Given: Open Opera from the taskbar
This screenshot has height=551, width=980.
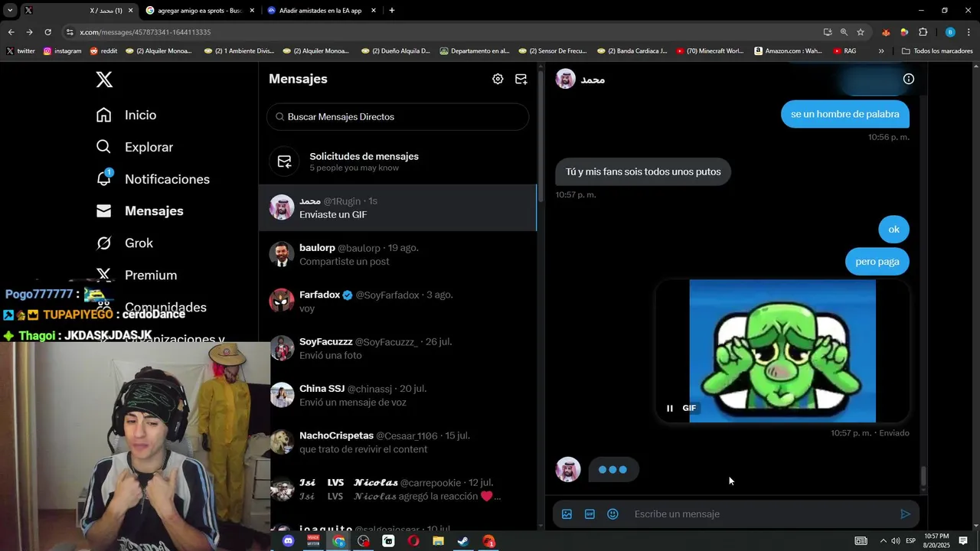Looking at the screenshot, I should (x=413, y=541).
